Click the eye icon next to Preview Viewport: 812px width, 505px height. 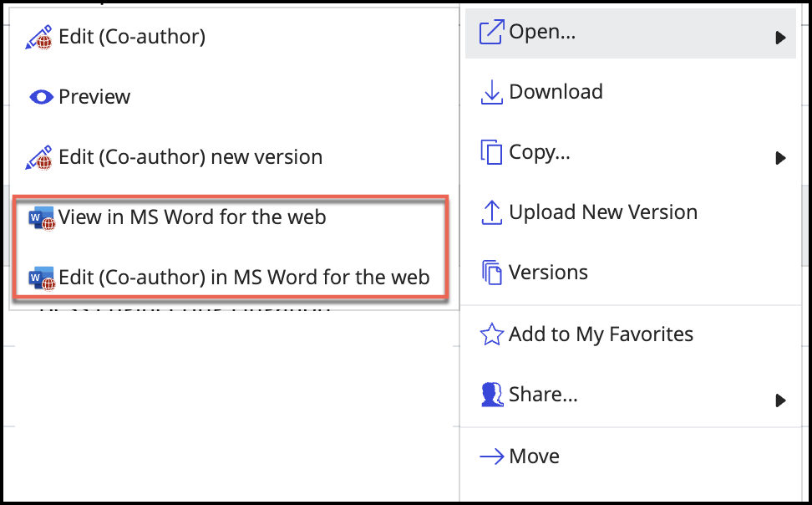(41, 97)
